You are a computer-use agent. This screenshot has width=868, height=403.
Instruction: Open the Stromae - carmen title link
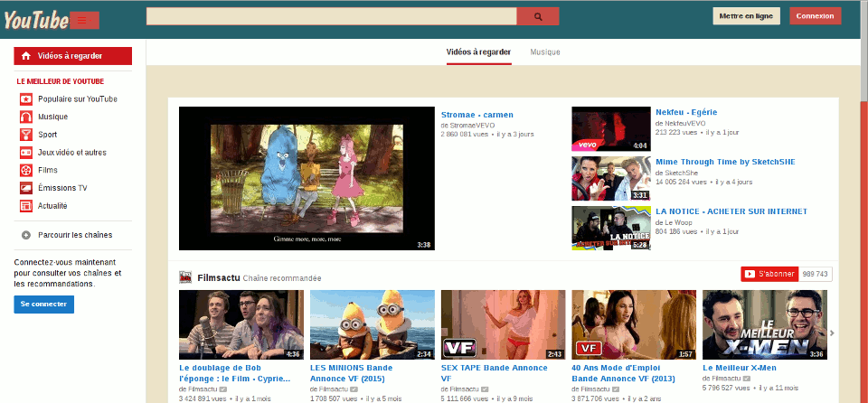(477, 115)
